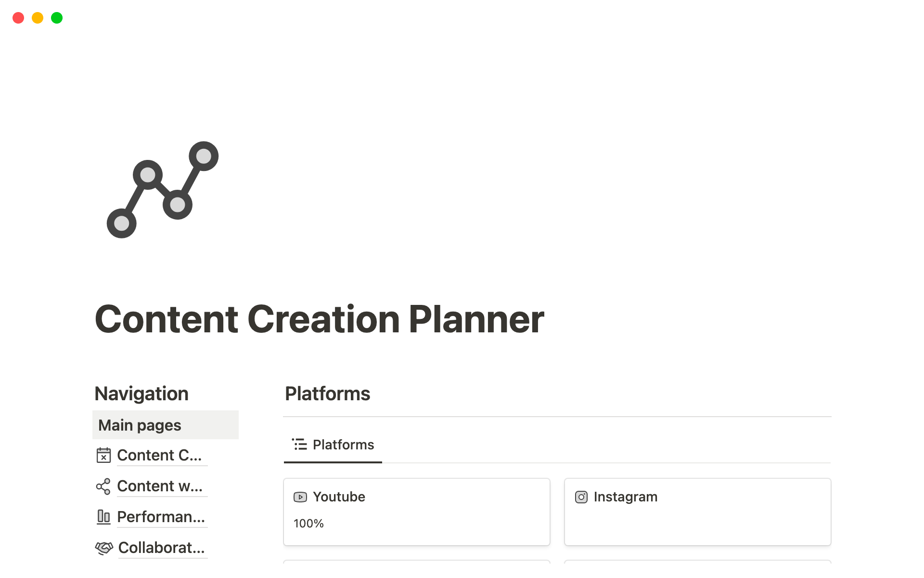Click the list icon on Platforms tab
The height and width of the screenshot is (578, 924).
299,444
